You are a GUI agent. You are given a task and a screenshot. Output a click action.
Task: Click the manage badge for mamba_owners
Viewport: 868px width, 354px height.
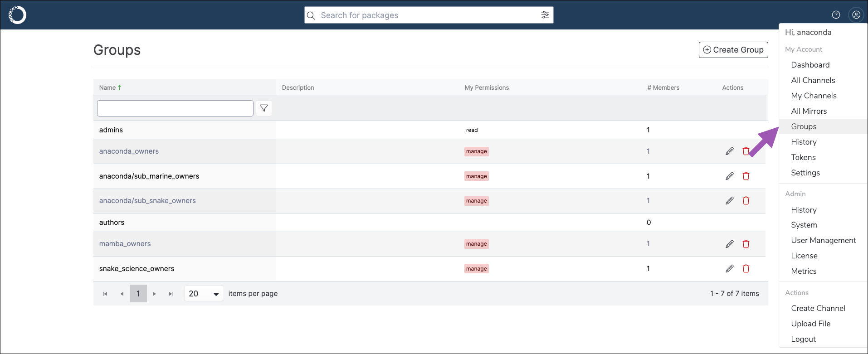tap(477, 244)
